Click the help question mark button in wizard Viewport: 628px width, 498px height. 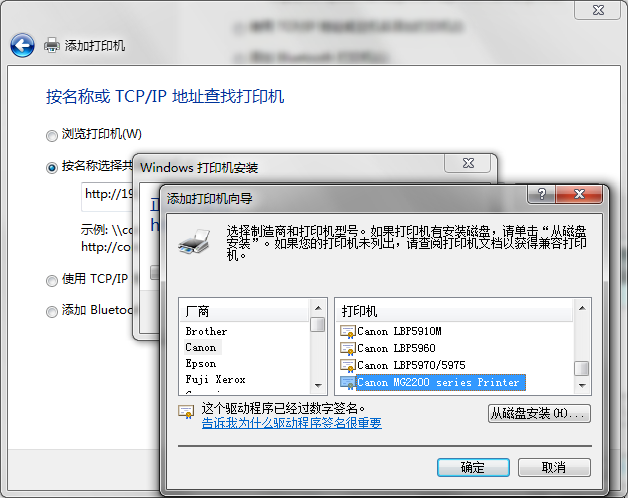pos(541,194)
